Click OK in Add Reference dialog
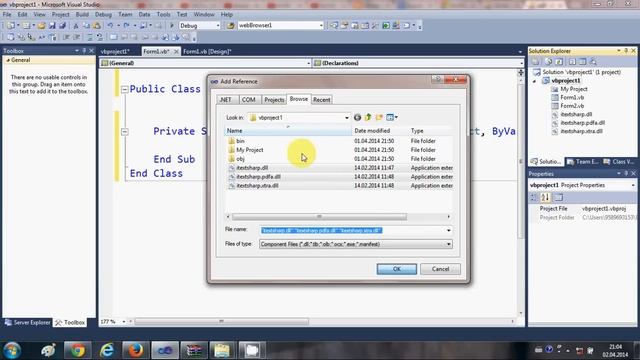Screen dimensions: 640x360 pos(397,269)
